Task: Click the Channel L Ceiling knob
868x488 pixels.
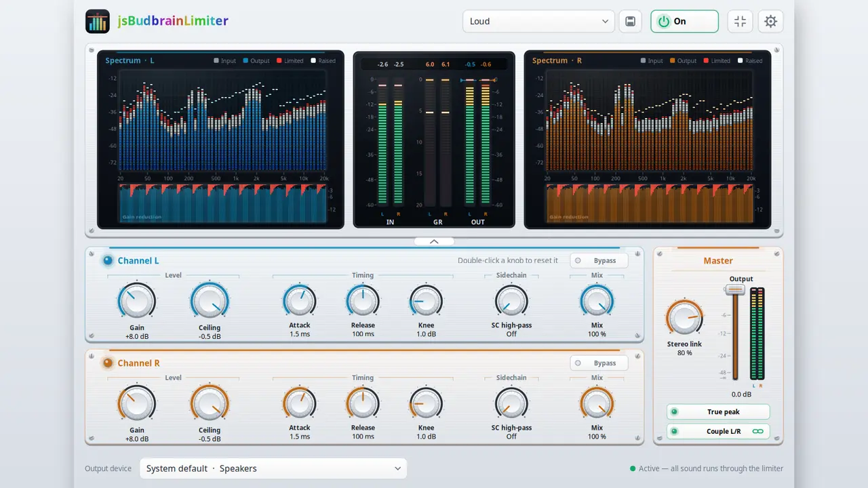Action: (210, 301)
